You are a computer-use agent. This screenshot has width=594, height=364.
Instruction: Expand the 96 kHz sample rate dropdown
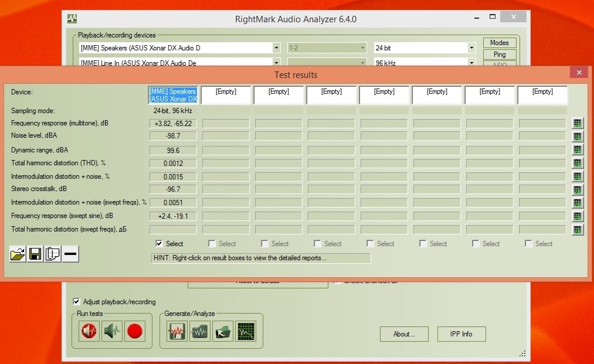pos(471,62)
